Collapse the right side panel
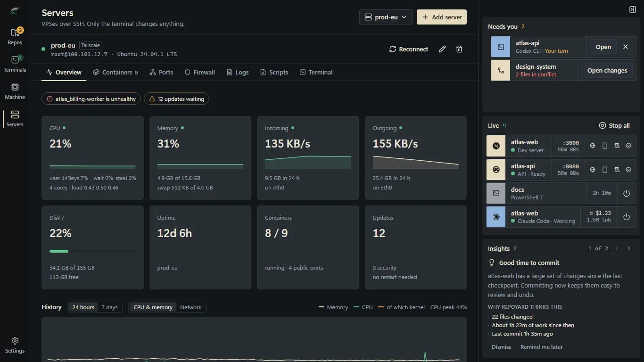This screenshot has height=362, width=644. [633, 9]
